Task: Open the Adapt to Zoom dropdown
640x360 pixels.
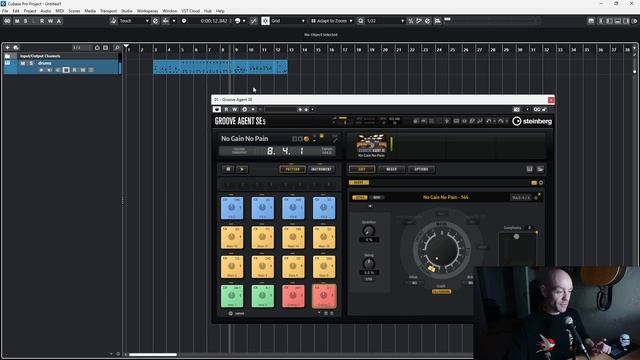Action: click(331, 21)
